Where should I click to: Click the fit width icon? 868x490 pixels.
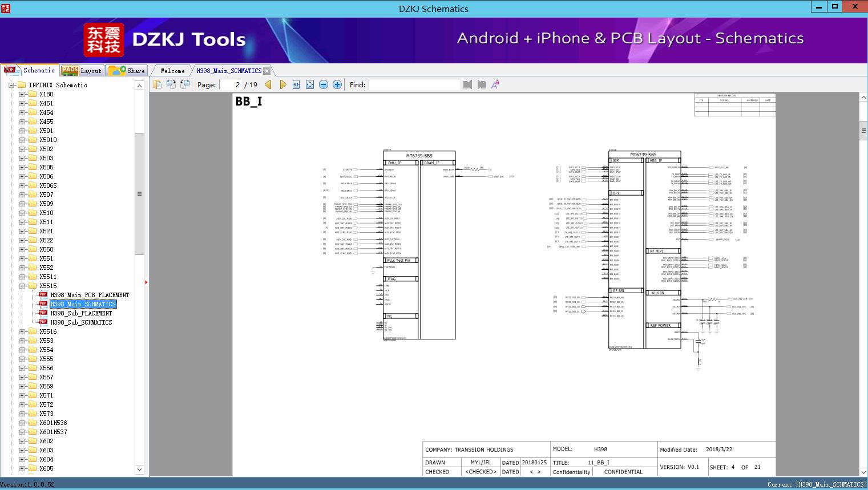click(x=296, y=84)
